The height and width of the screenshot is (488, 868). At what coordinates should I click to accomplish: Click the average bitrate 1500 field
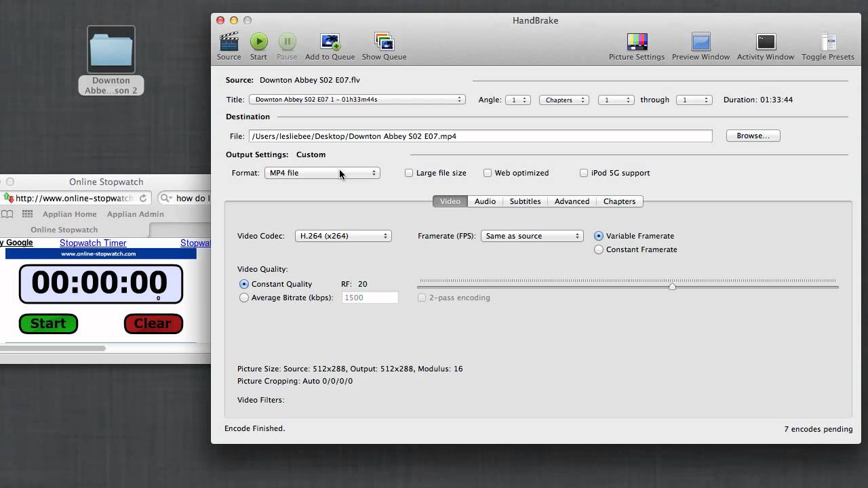pyautogui.click(x=370, y=298)
